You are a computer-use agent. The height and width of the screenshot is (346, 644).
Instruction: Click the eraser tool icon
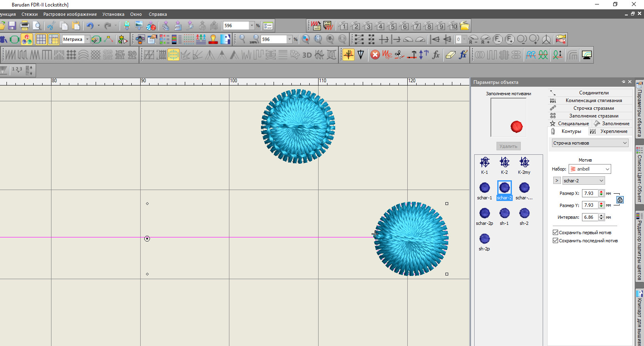(450, 55)
